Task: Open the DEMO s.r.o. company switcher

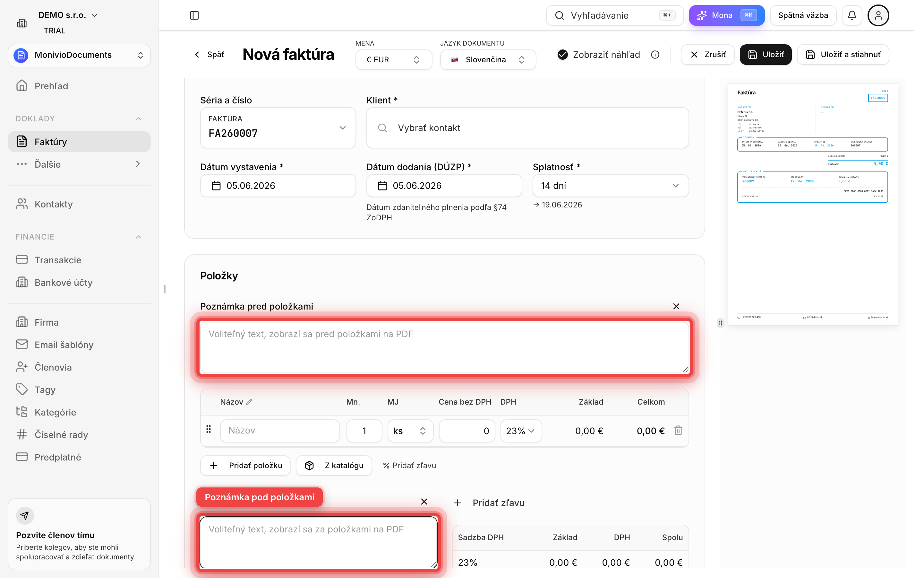Action: pos(68,15)
